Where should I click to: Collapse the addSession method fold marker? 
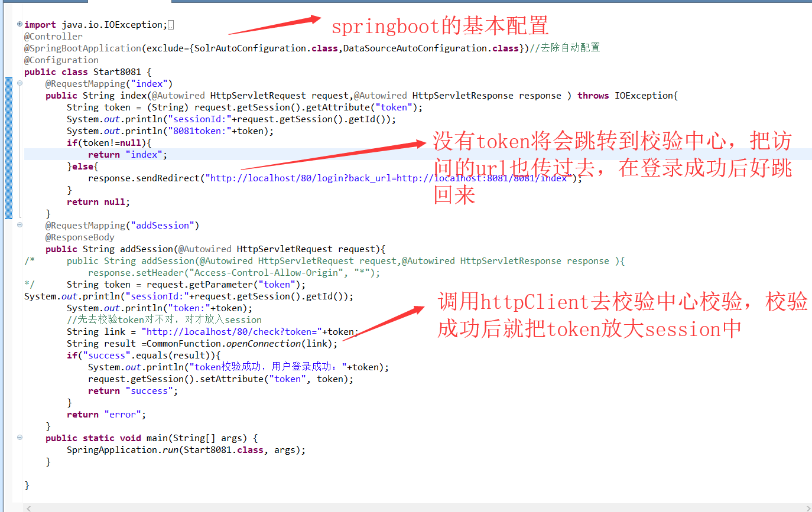tap(20, 225)
